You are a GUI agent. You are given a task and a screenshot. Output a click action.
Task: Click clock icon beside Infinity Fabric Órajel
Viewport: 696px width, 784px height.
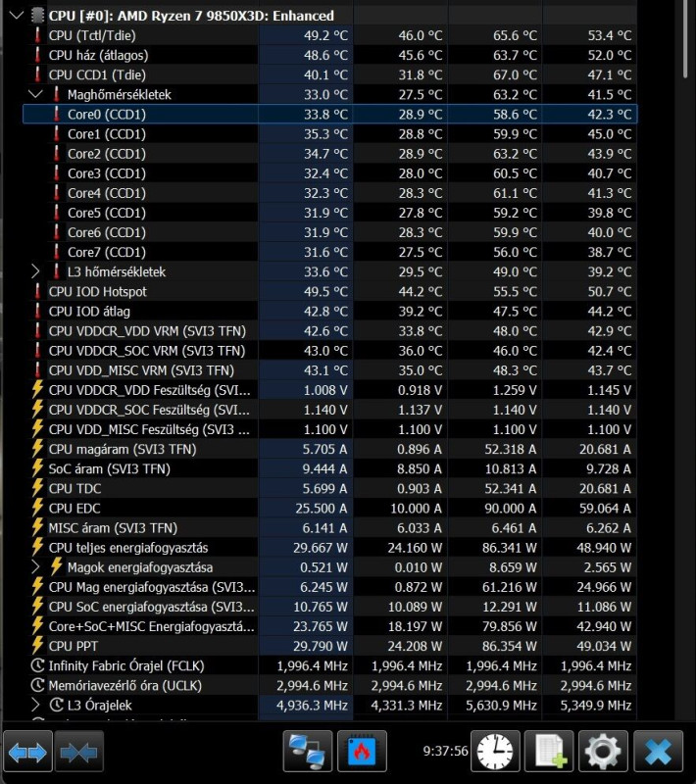(37, 665)
